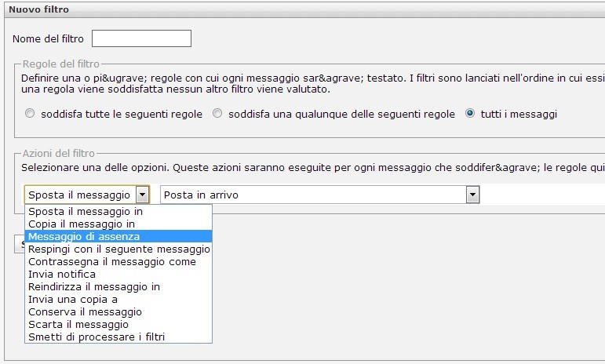
Task: Select 'Messaggio di assenza' from list
Action: coord(84,237)
